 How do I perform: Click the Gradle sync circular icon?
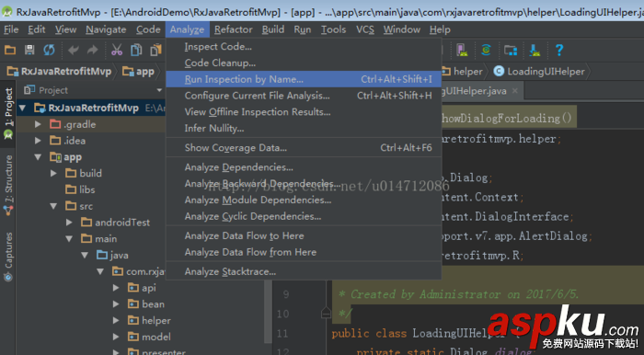click(x=487, y=50)
